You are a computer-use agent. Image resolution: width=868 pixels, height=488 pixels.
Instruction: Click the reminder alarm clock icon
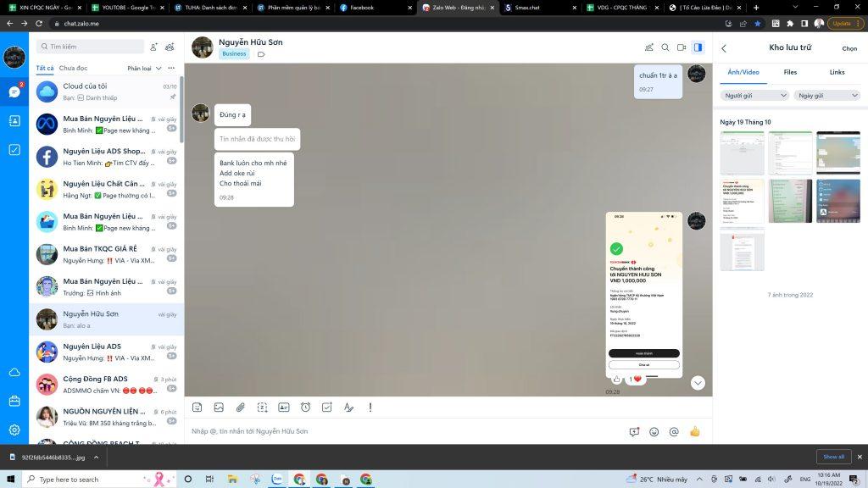coord(305,408)
